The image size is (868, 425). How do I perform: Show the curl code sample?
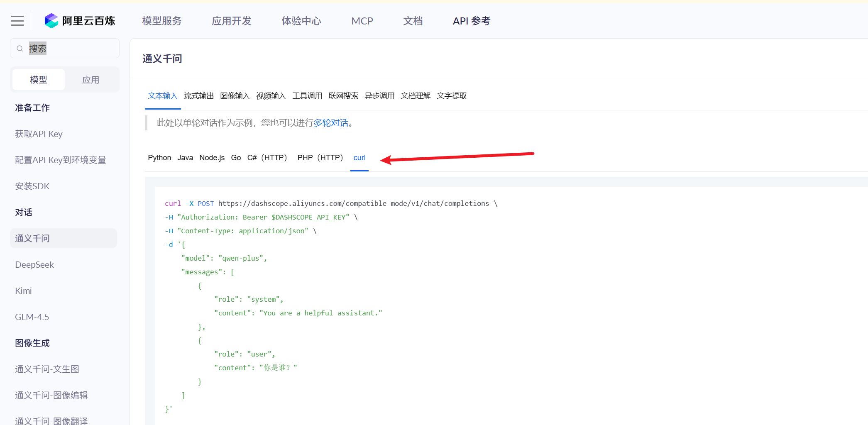tap(359, 158)
